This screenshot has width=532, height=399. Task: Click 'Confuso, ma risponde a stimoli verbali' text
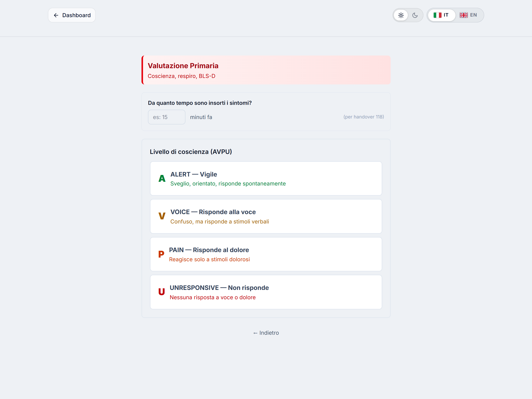pos(220,222)
